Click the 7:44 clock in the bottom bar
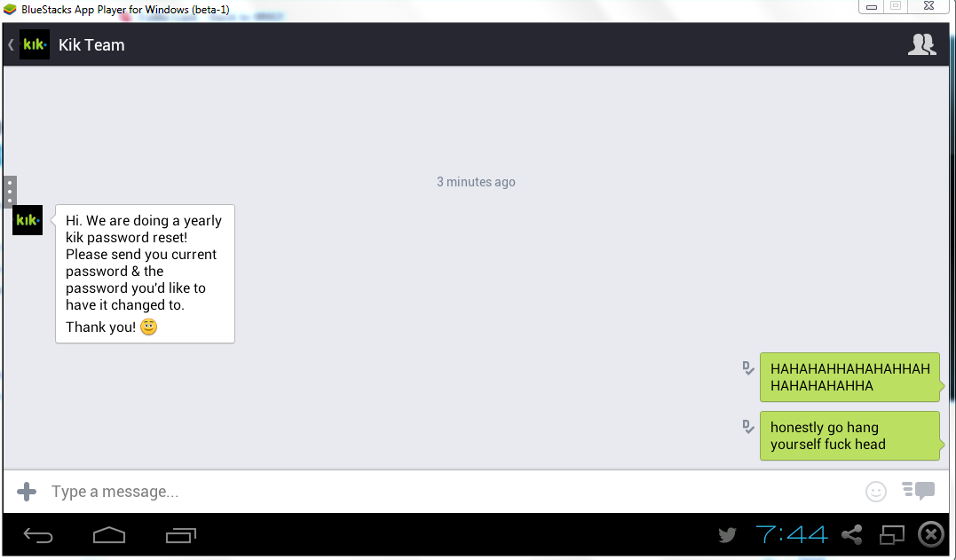 point(792,535)
